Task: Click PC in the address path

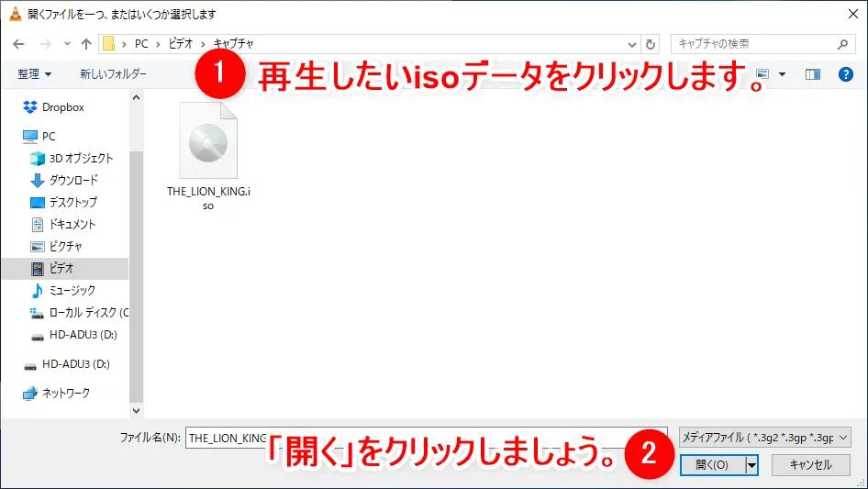Action: coord(141,44)
